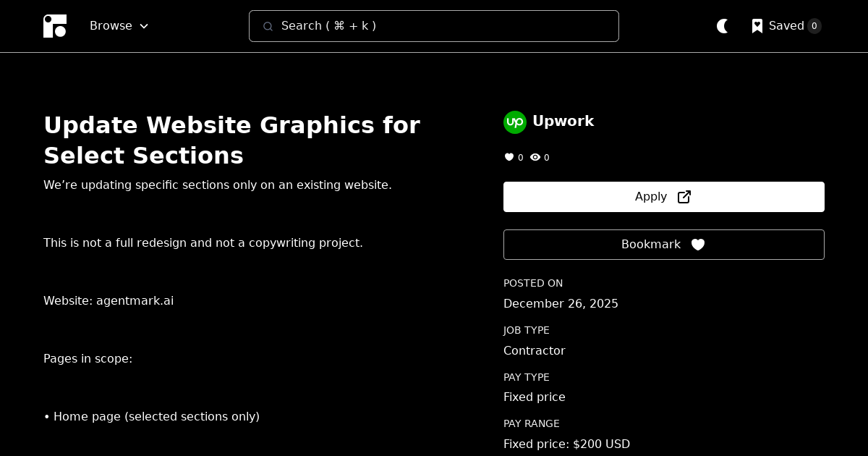
Task: Click the site logo icon
Action: 55,26
